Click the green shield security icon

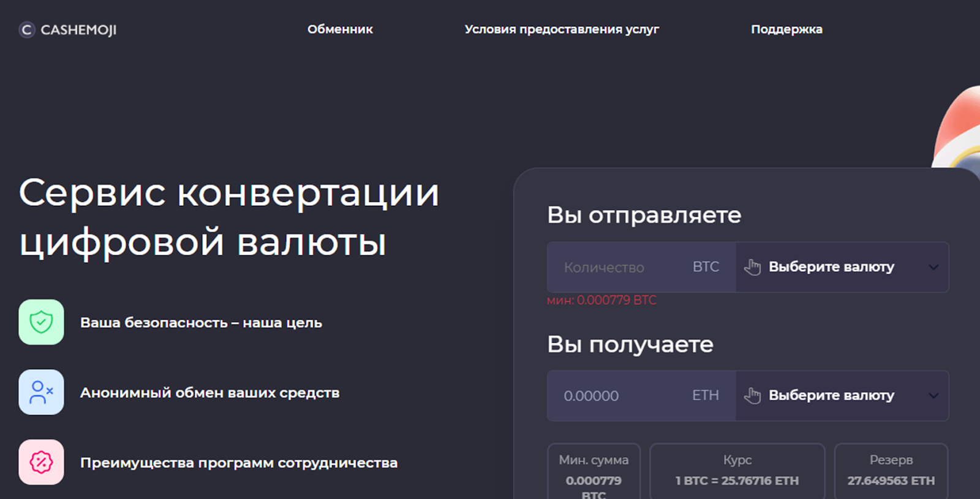click(x=41, y=322)
